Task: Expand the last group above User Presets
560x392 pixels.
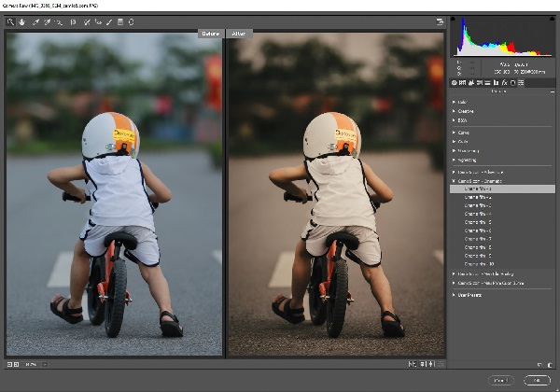Action: coord(454,283)
